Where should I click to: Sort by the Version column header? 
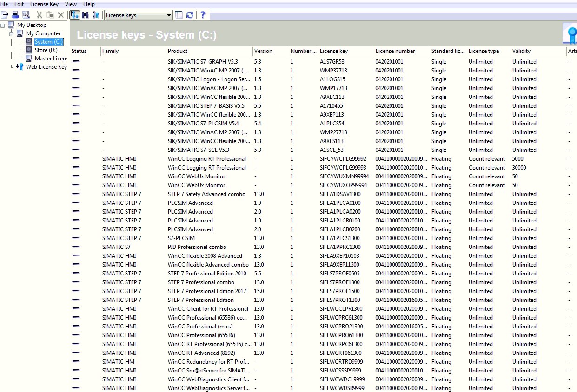click(x=271, y=51)
